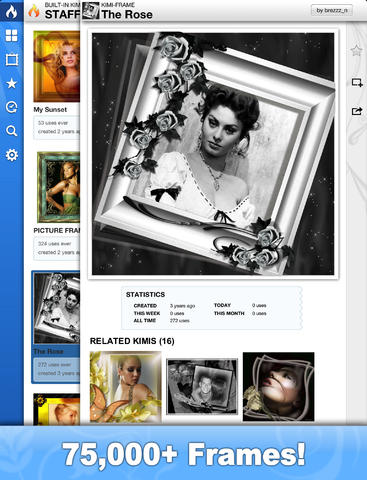Click 'The Rose' title in header
Viewport: 367px width, 480px height.
[127, 15]
